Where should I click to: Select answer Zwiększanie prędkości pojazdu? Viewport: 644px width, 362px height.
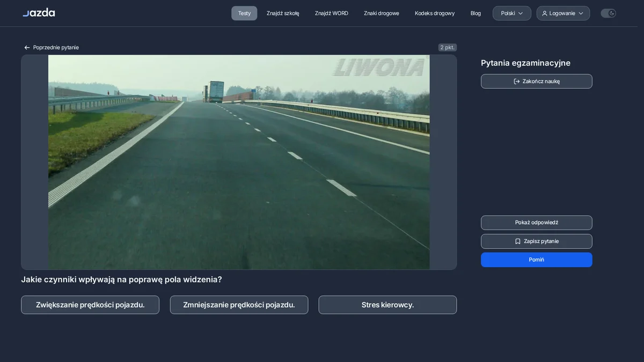pyautogui.click(x=90, y=305)
